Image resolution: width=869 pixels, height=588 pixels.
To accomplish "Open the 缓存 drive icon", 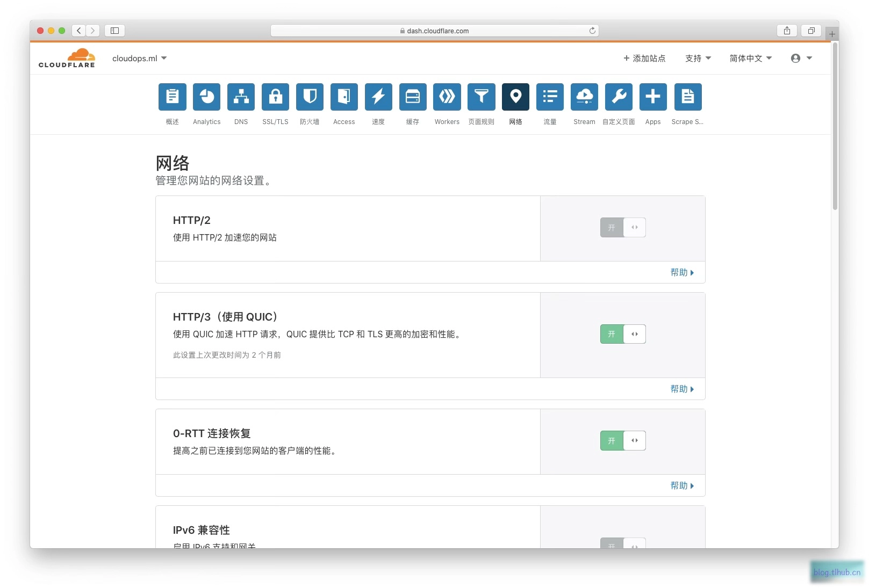I will (x=413, y=97).
